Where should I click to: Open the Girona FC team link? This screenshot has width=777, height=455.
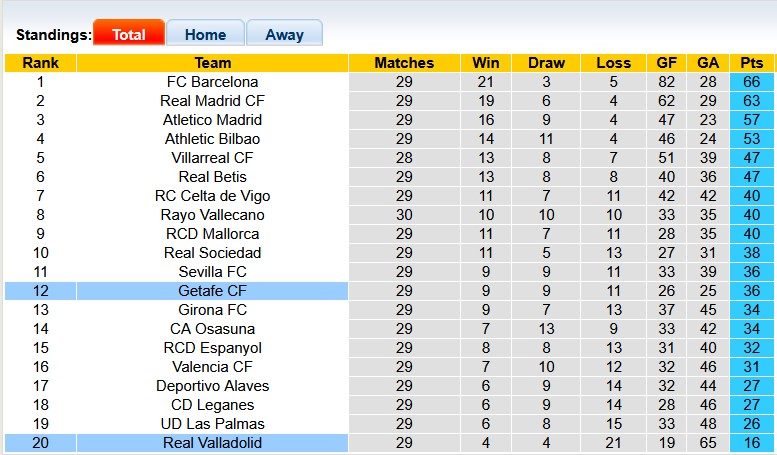tap(212, 310)
